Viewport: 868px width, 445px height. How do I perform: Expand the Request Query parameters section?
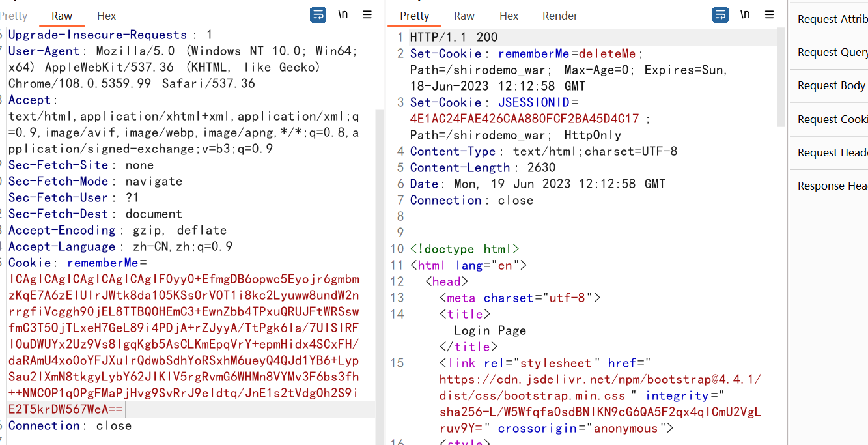[832, 53]
